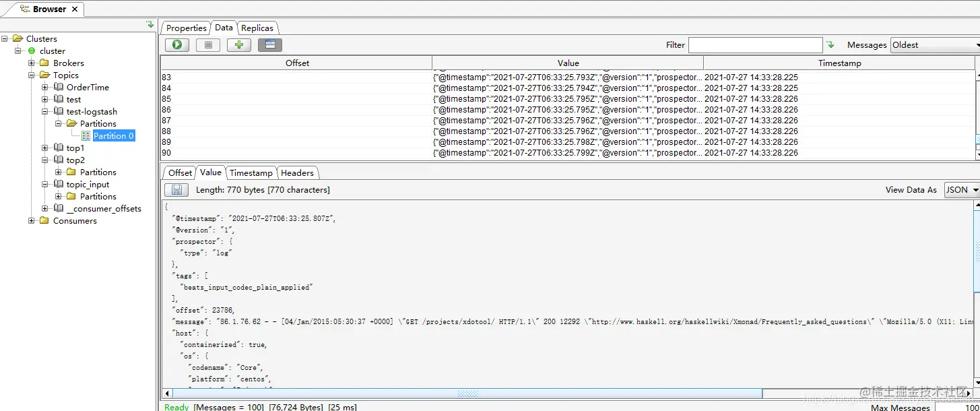Click inside the Filter text field
Viewport: 980px width, 411px height.
[x=755, y=45]
